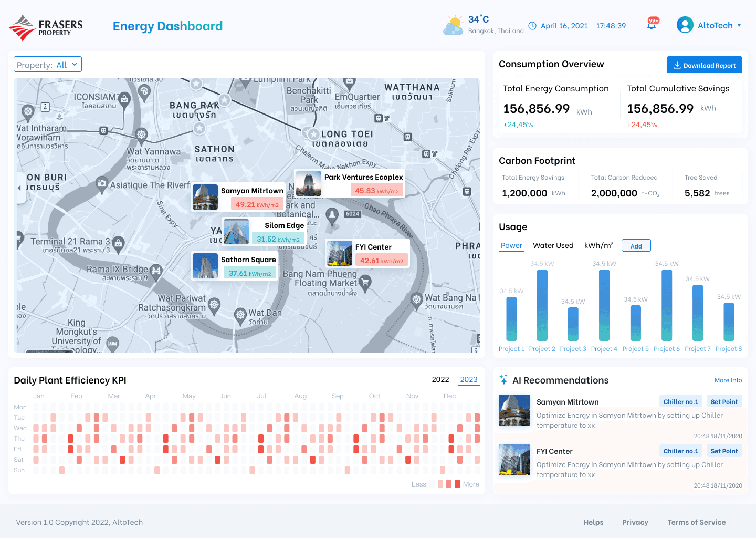Click the Project 2 usage bar

542,305
